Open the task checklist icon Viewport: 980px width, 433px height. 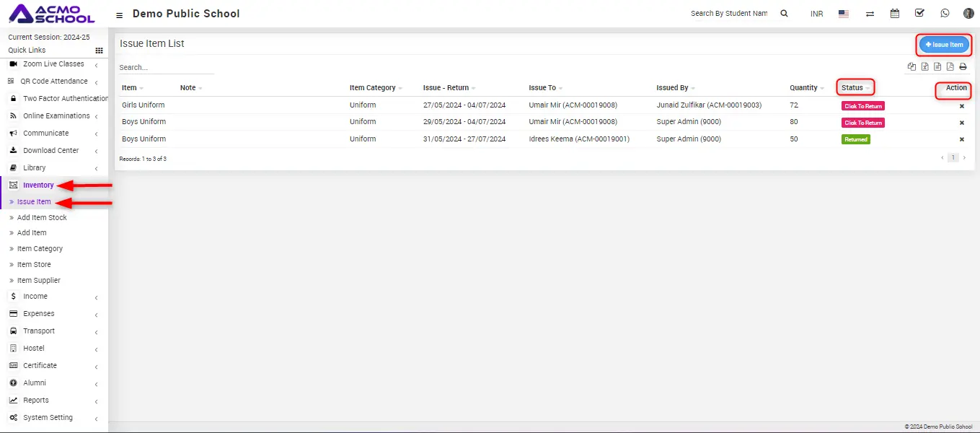coord(919,14)
